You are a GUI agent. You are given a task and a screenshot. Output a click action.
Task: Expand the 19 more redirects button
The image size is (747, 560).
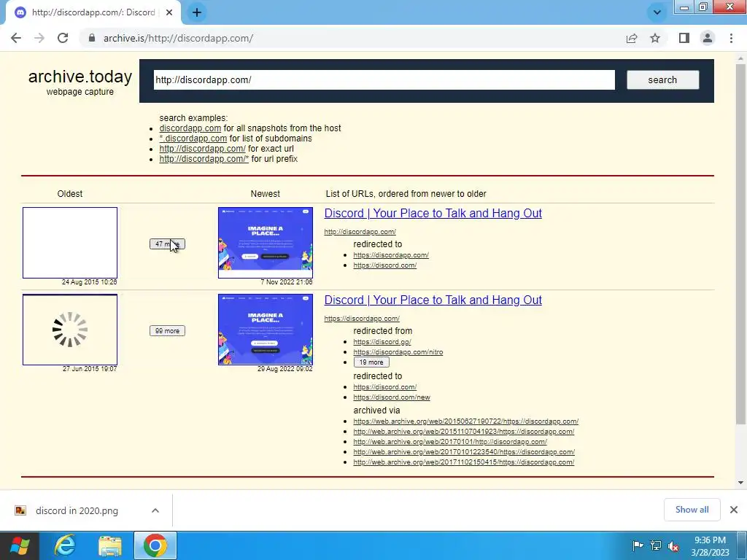371,362
